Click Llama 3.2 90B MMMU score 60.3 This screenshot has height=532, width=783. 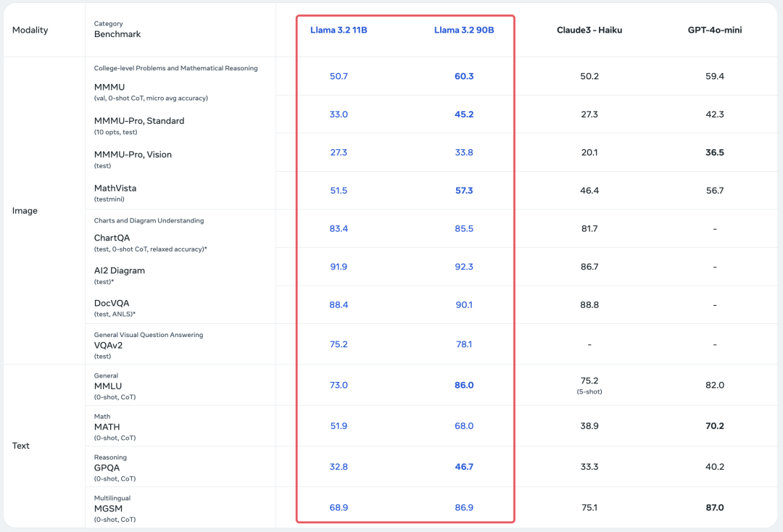pos(464,76)
